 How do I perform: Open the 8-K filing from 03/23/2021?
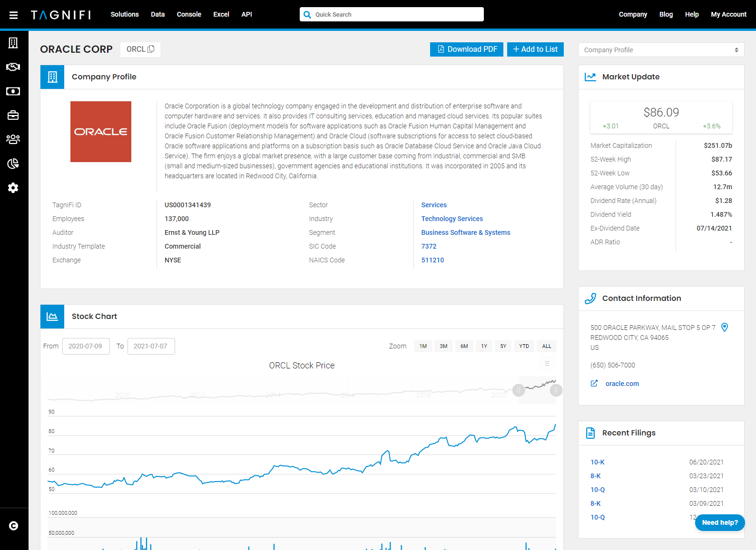[x=596, y=476]
